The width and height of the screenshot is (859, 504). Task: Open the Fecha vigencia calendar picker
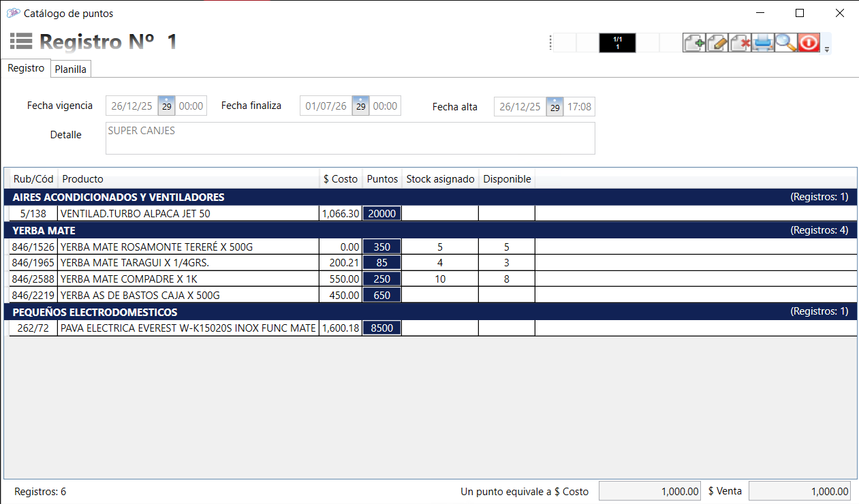tap(166, 106)
